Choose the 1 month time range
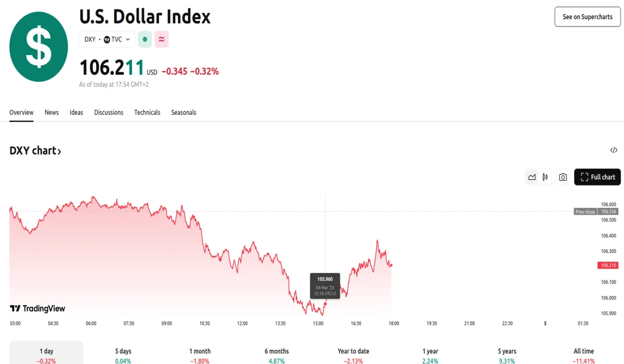Viewport: 624px width, 364px height. 200,352
